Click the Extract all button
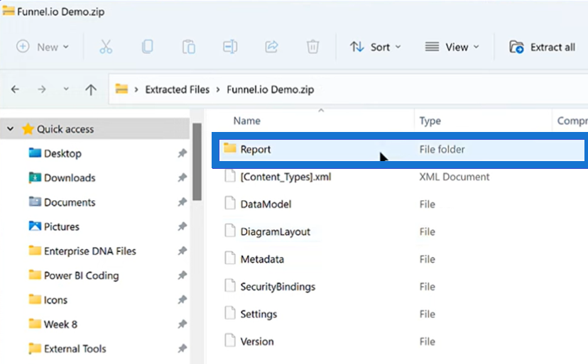Viewport: 588px width, 364px height. (x=543, y=47)
